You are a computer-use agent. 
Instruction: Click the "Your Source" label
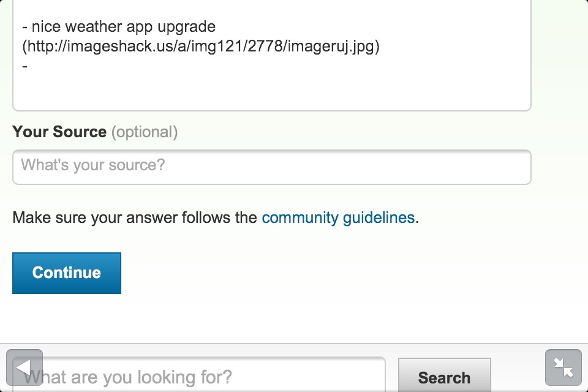coord(59,132)
